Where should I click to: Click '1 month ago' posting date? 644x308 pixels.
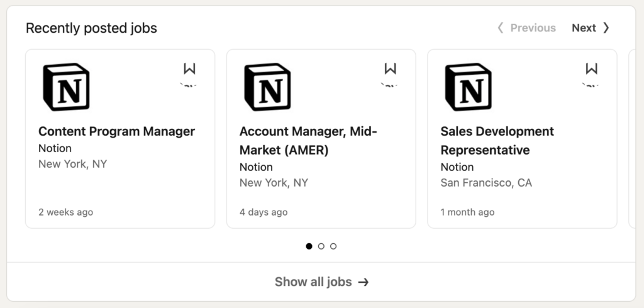467,212
